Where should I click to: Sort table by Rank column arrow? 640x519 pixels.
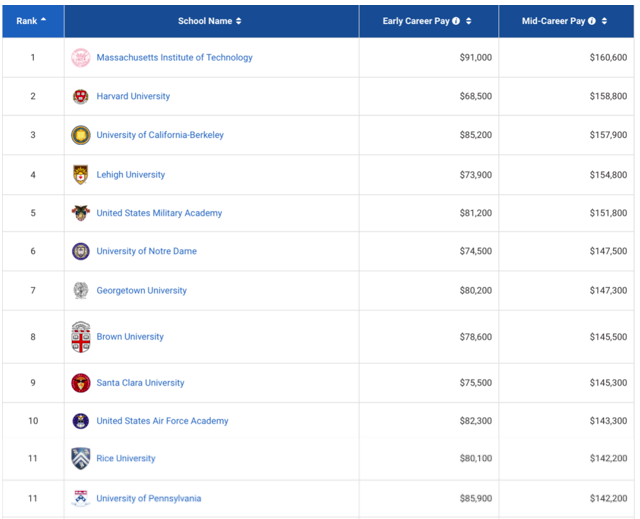(43, 19)
